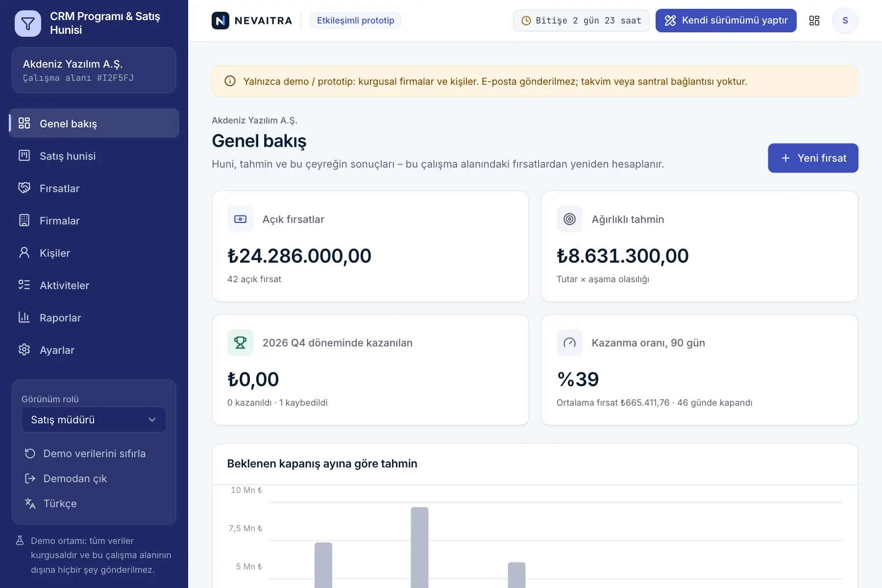Click the Nevaitra N logo icon
This screenshot has width=882, height=588.
220,21
